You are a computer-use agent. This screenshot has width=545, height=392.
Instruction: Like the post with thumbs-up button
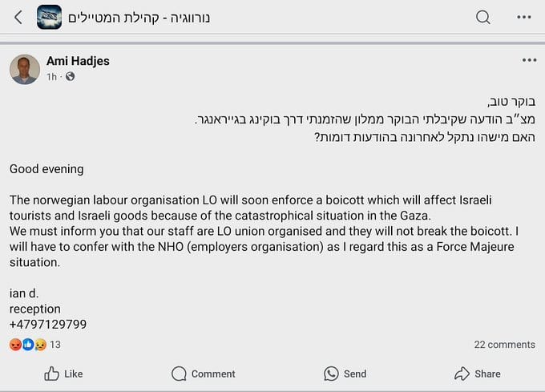[x=63, y=374]
